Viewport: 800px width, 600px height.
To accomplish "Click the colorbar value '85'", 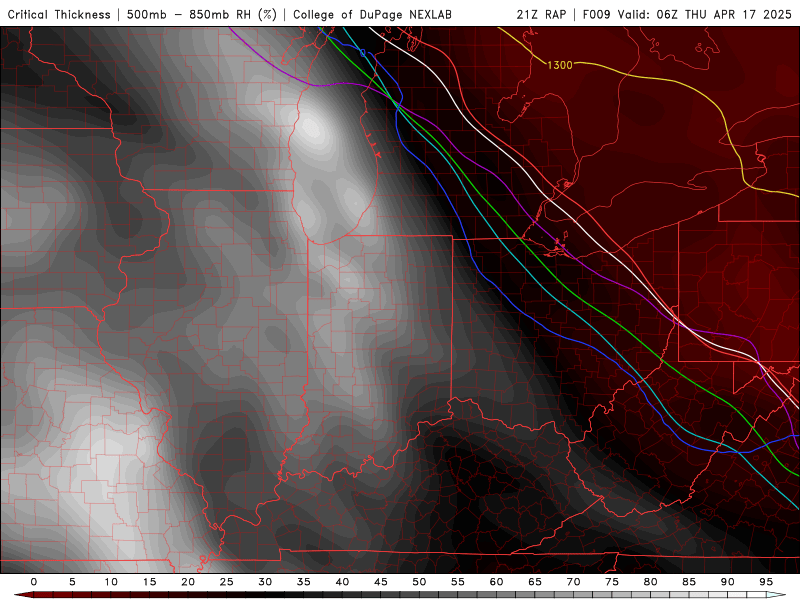I will 689,582.
